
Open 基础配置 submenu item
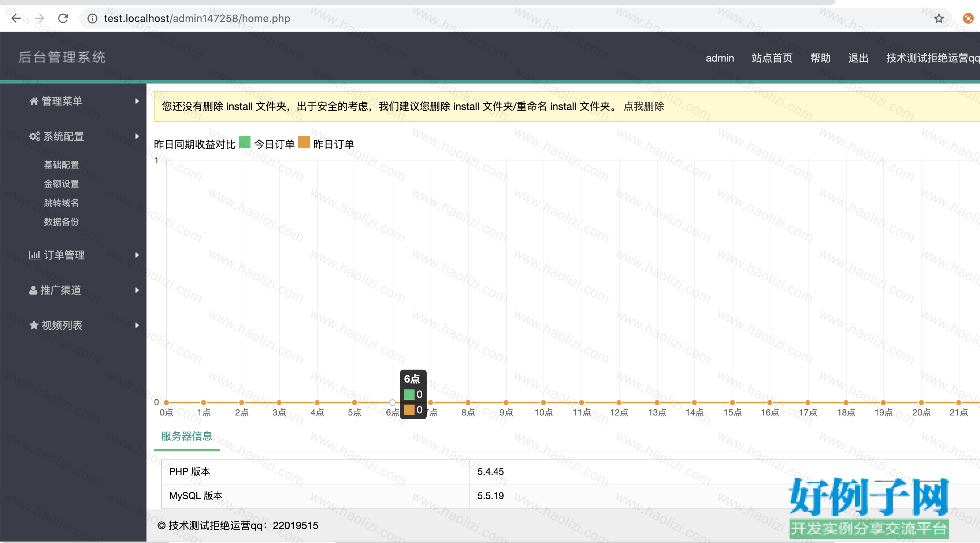[x=61, y=165]
